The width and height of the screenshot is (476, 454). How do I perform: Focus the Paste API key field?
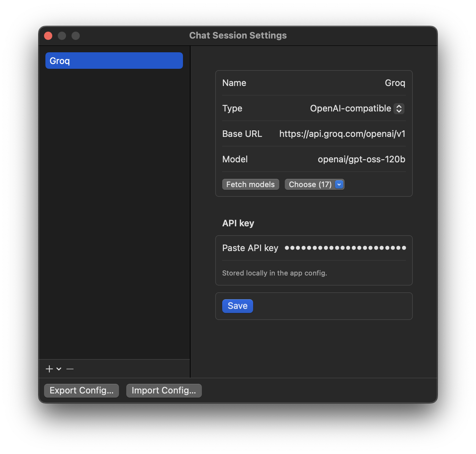tap(345, 248)
